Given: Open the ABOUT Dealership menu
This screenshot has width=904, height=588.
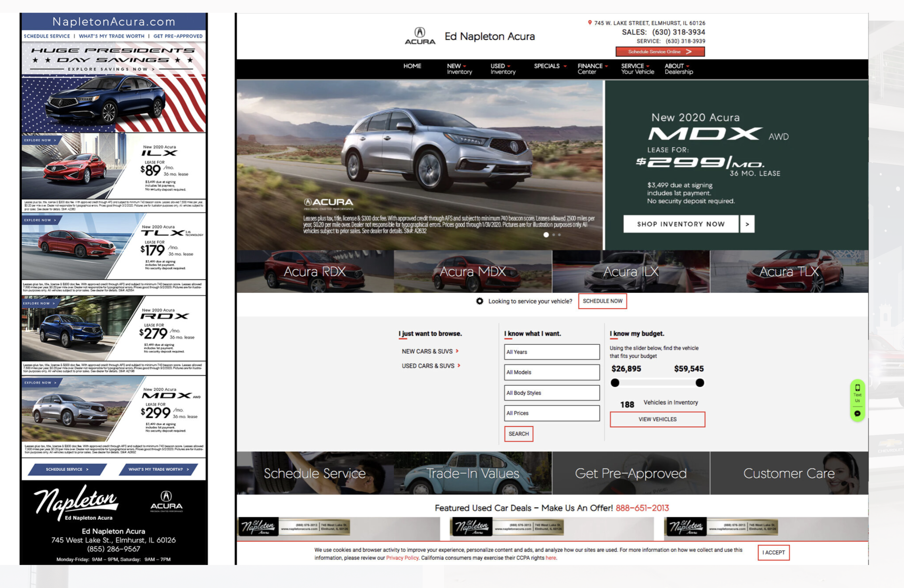Looking at the screenshot, I should click(x=679, y=69).
